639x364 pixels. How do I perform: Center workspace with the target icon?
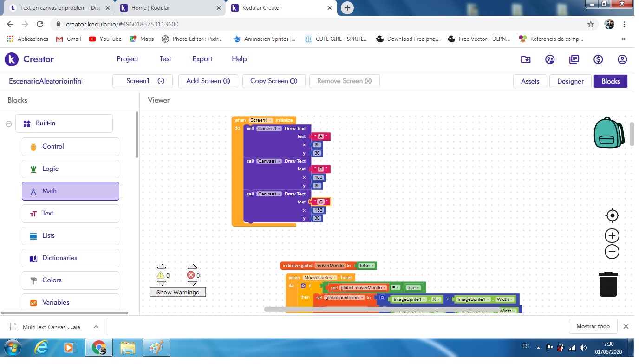612,215
